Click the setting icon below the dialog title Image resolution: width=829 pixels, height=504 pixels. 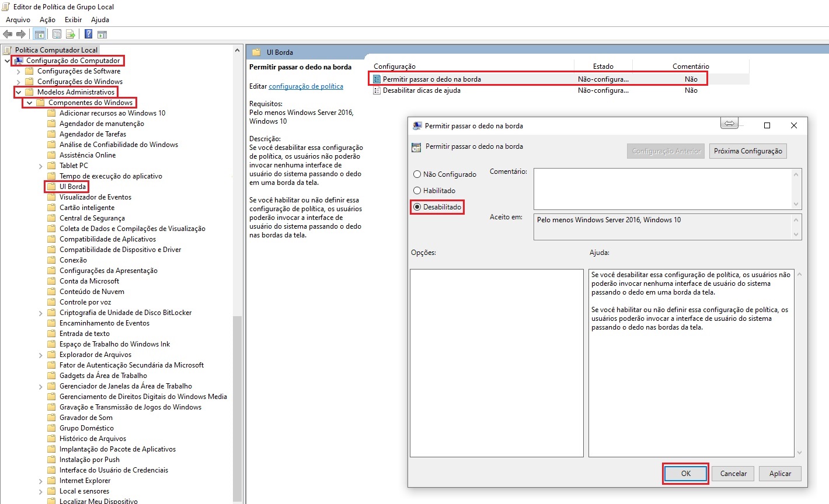(416, 147)
